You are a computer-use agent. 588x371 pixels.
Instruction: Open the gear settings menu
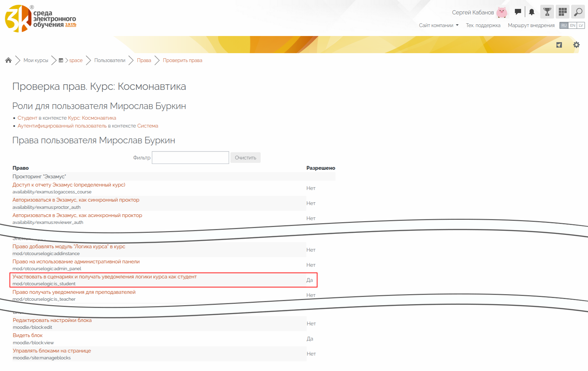click(x=576, y=45)
